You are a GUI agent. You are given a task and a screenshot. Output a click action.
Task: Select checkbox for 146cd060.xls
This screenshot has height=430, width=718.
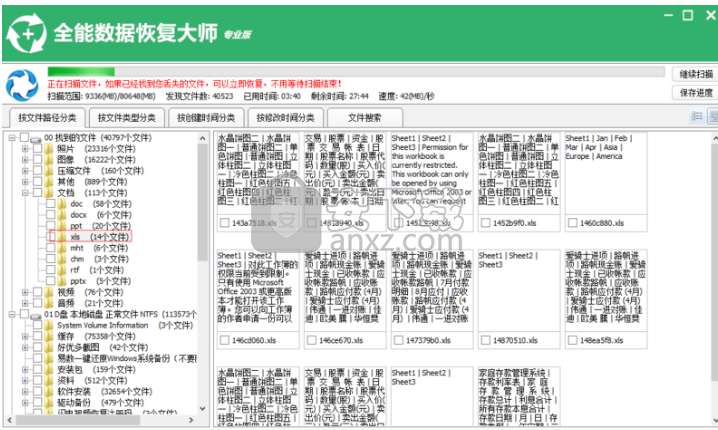pyautogui.click(x=224, y=340)
